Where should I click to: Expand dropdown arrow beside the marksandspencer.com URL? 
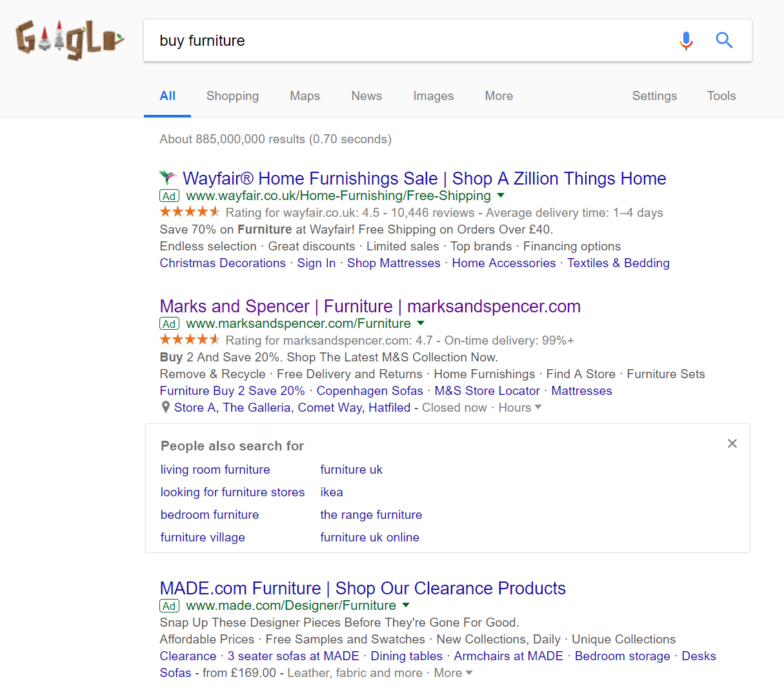tap(421, 323)
